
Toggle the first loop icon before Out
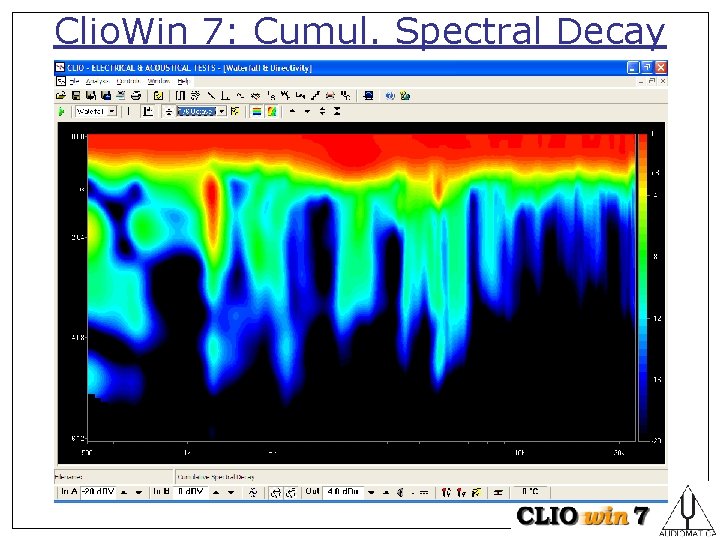tap(276, 493)
